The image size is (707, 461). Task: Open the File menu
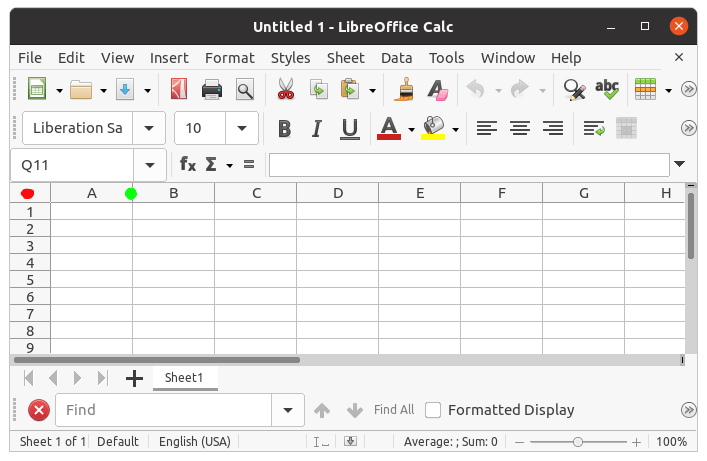point(30,58)
